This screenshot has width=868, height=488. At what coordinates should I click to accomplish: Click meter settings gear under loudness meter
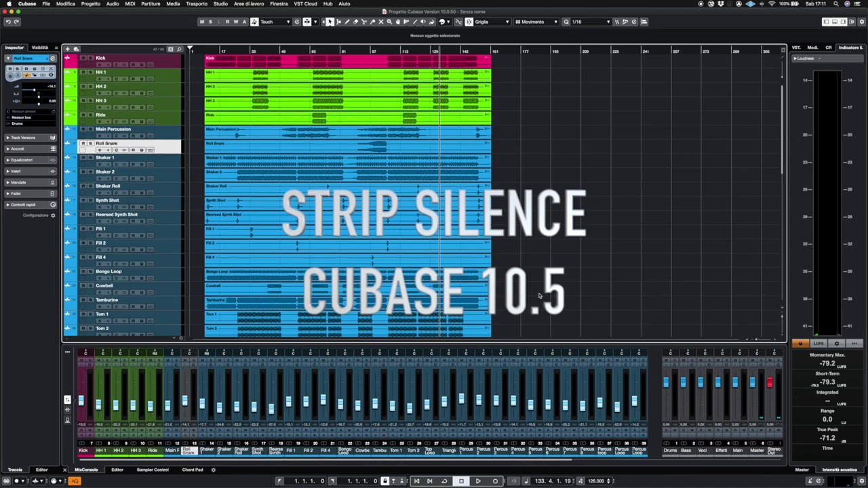[x=836, y=344]
